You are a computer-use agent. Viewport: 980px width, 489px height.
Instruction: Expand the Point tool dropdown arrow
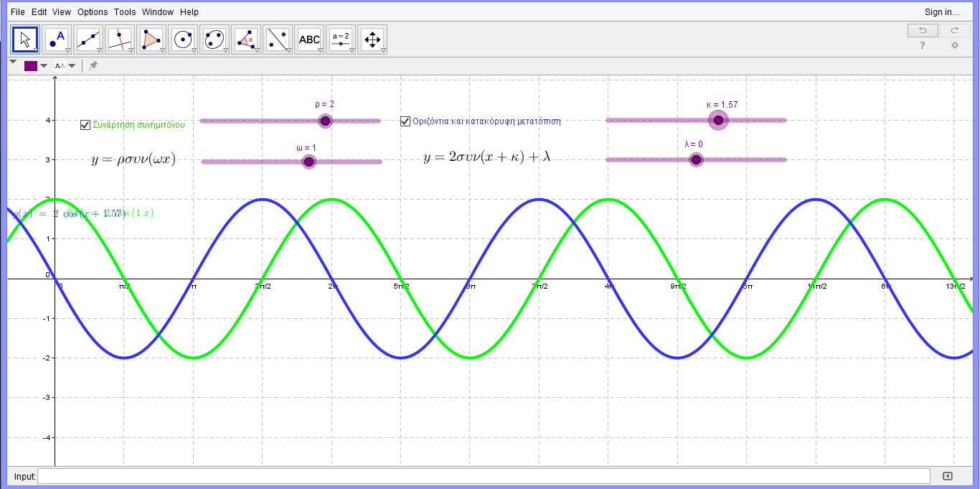(x=67, y=50)
